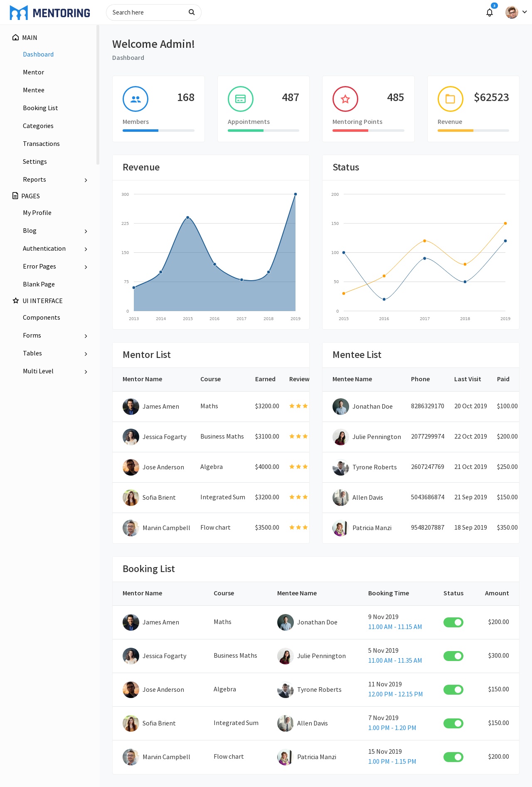Expand the Tables submenu
The image size is (532, 787).
[x=86, y=354]
